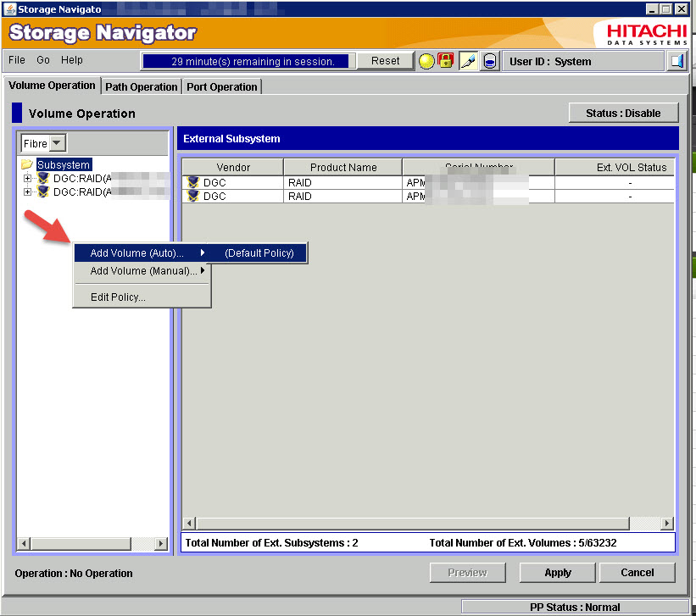Click the blue cylinder storage icon
The image size is (696, 616).
click(x=490, y=61)
